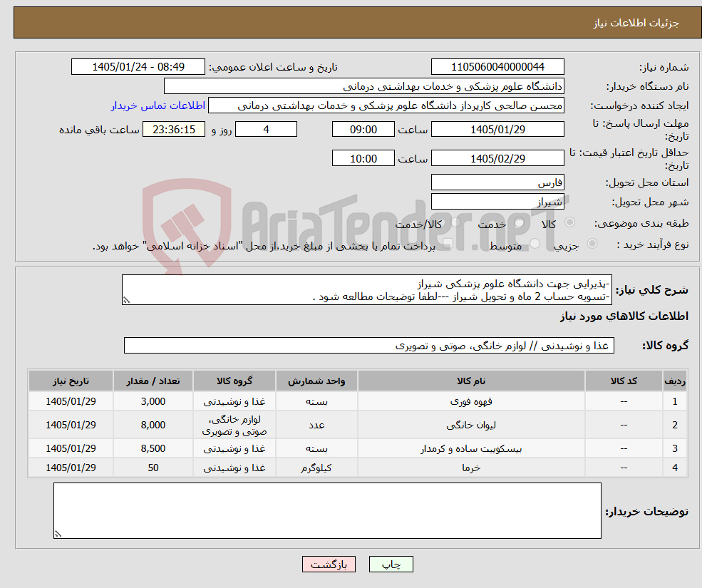Click the ردیف column header
Image resolution: width=702 pixels, height=588 pixels.
(x=675, y=381)
